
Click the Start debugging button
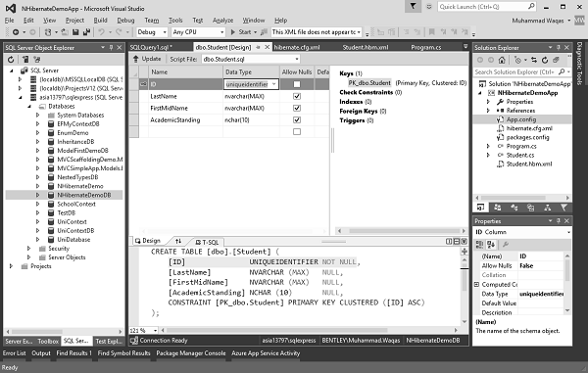tap(240, 32)
